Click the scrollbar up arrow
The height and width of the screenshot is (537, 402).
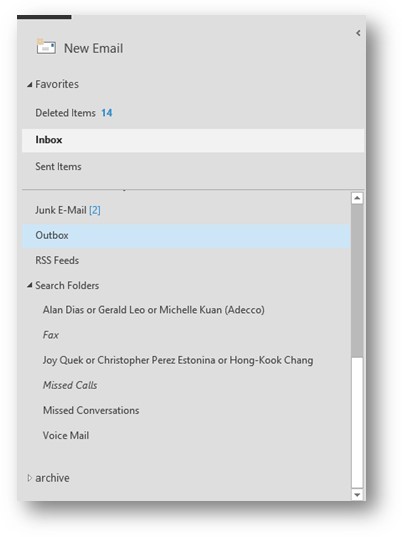357,198
